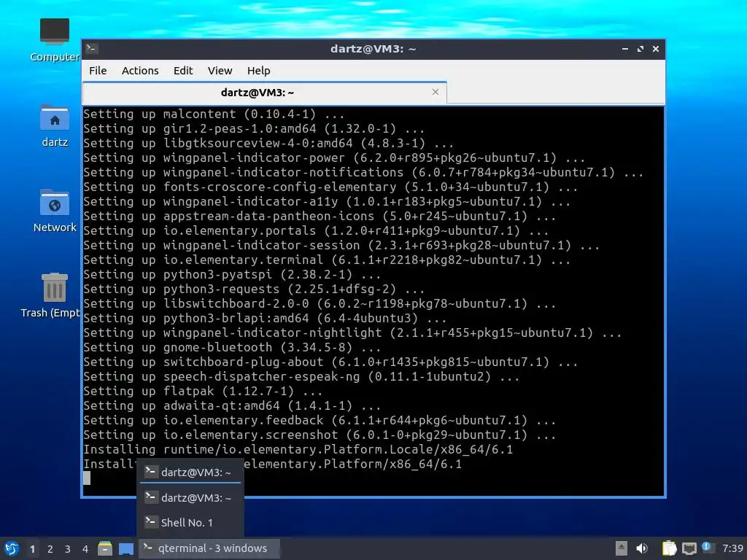Click the terminal cursor block
Viewport: 747px width, 560px height.
click(x=87, y=478)
